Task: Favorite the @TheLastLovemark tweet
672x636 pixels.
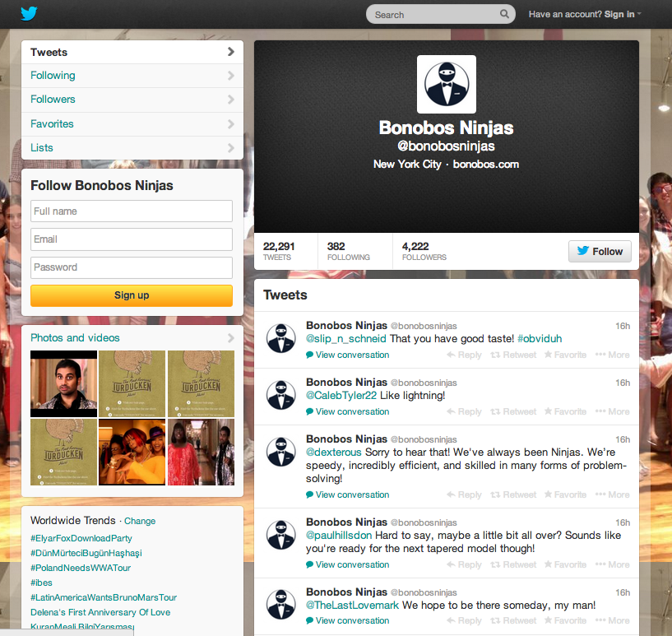Action: tap(565, 620)
